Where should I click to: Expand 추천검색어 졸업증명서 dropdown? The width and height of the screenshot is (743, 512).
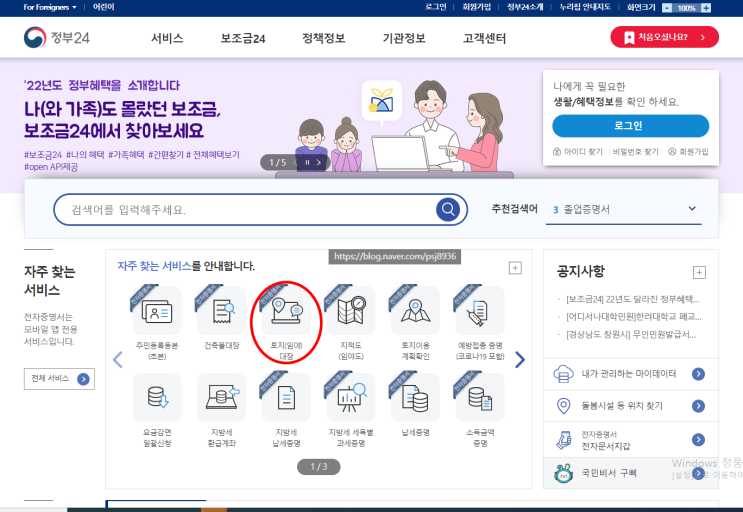(x=692, y=208)
